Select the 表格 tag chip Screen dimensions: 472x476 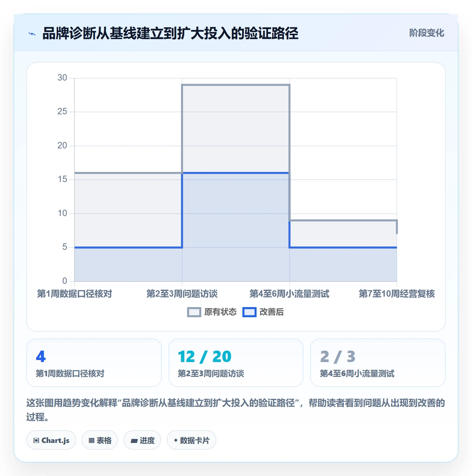tap(100, 440)
